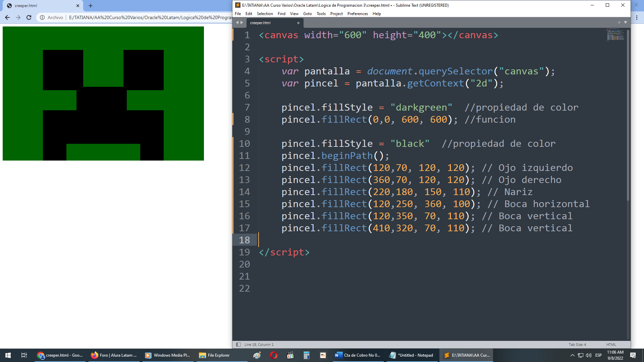The image size is (644, 362).
Task: View site information icon in address bar
Action: tap(42, 17)
